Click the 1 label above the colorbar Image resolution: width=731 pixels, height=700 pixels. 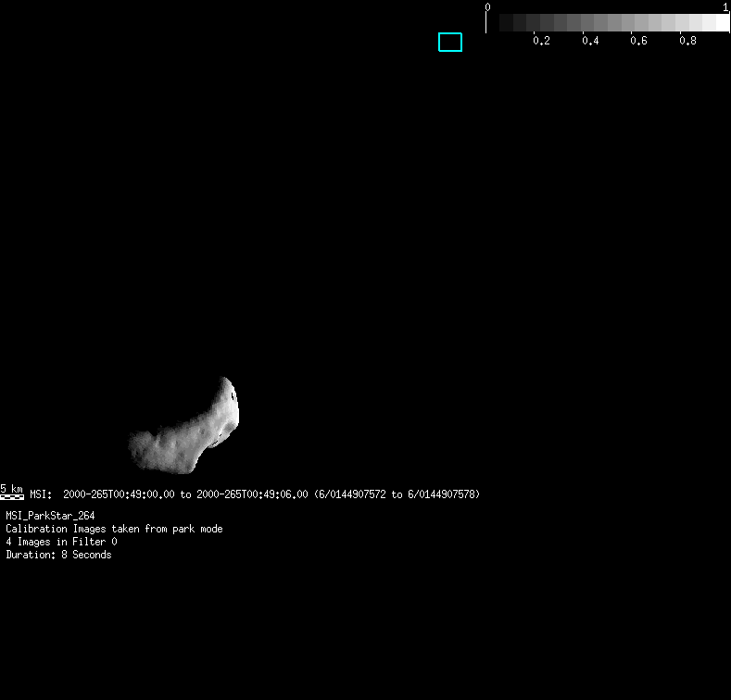(725, 6)
